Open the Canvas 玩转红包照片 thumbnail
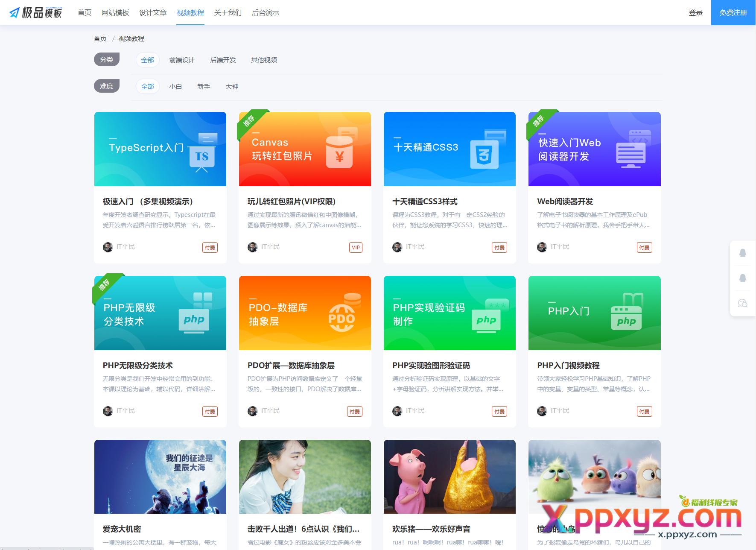 pyautogui.click(x=305, y=149)
